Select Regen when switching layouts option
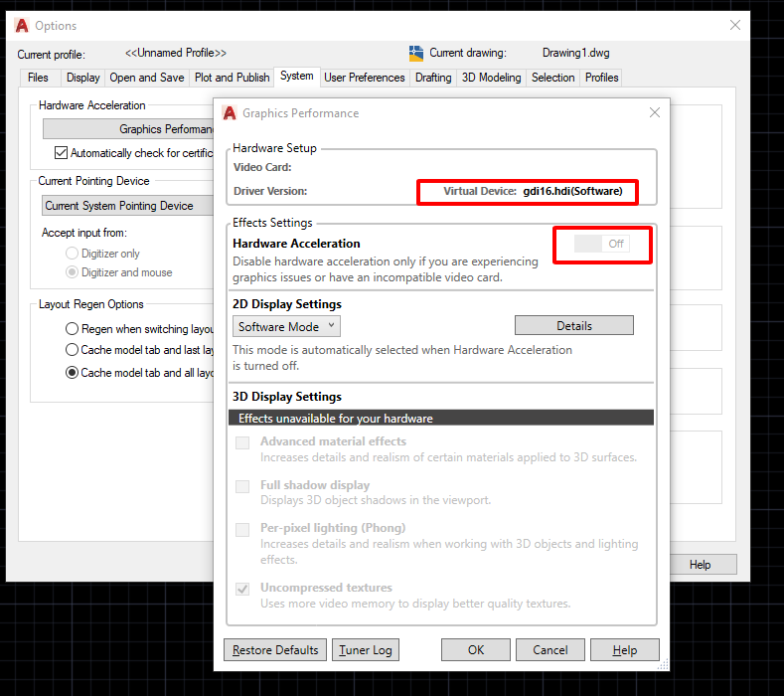Image resolution: width=784 pixels, height=696 pixels. [72, 329]
